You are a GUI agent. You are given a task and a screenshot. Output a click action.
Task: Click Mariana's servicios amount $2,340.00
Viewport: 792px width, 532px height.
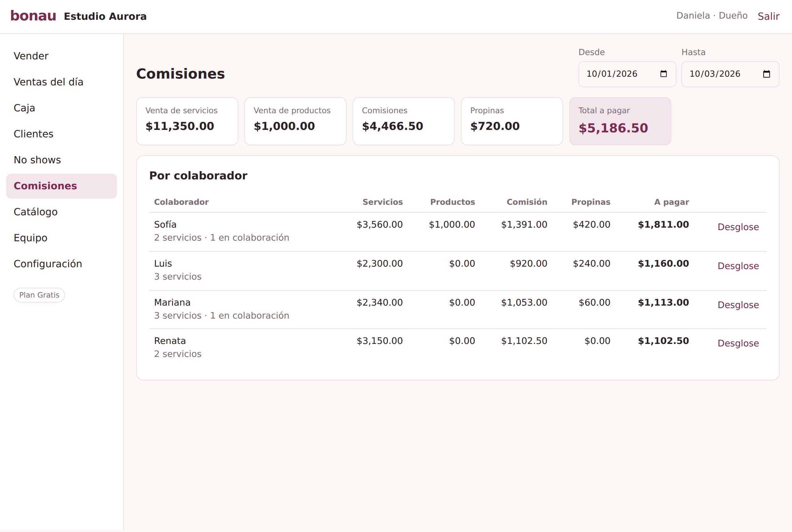pyautogui.click(x=379, y=302)
